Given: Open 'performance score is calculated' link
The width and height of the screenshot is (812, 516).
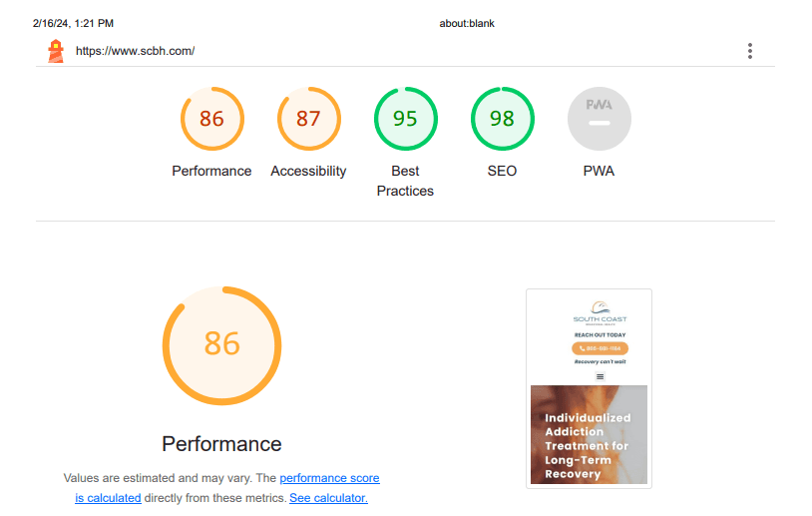Looking at the screenshot, I should click(227, 487).
